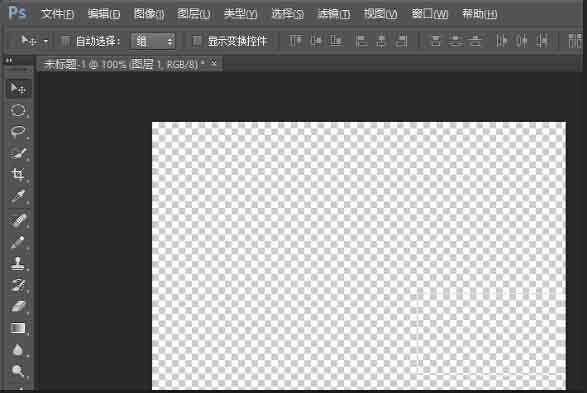The image size is (587, 393).
Task: Click Distribute Vertical Centers icon
Action: click(x=456, y=41)
